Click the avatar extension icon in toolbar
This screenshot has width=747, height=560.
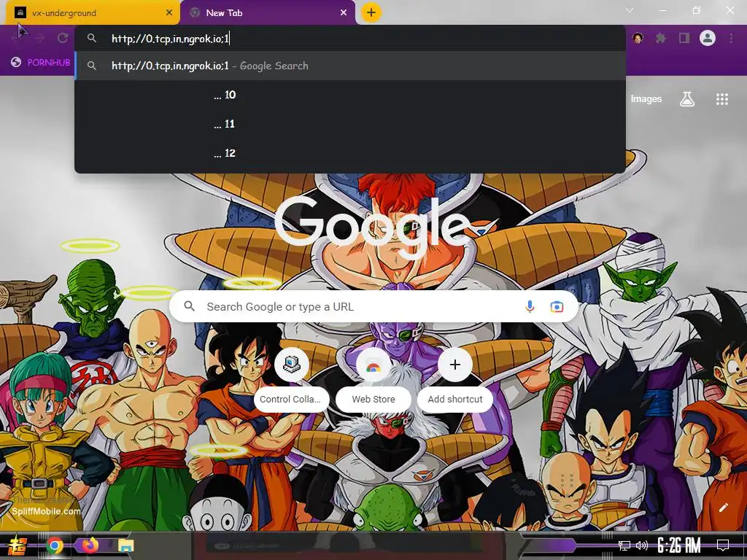pyautogui.click(x=638, y=38)
